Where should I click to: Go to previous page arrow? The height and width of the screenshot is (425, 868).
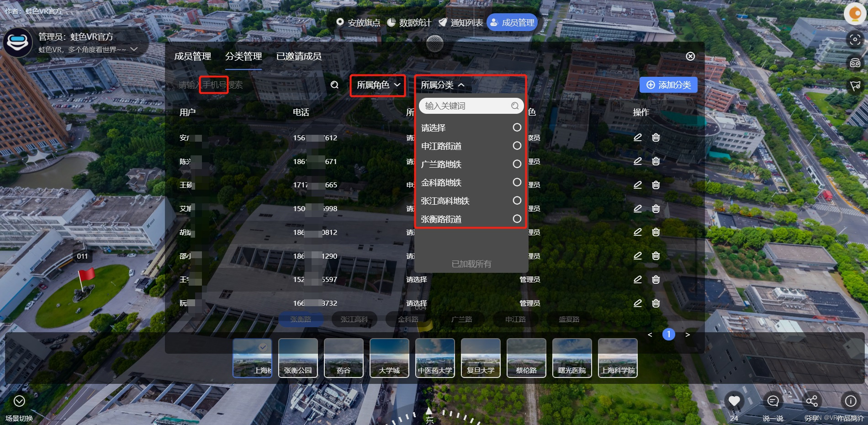point(650,335)
